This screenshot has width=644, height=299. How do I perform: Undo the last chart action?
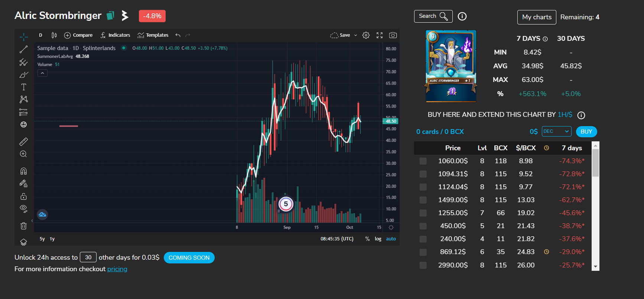pos(178,35)
